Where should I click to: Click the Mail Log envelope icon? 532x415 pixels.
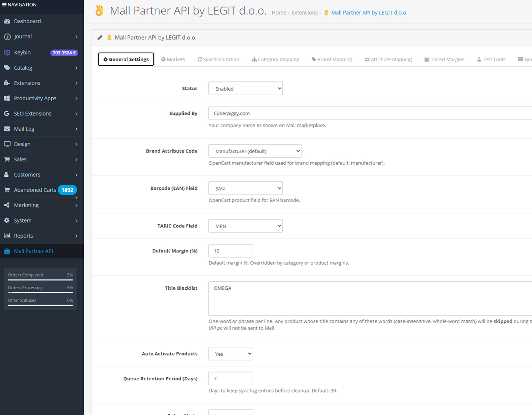(7, 129)
